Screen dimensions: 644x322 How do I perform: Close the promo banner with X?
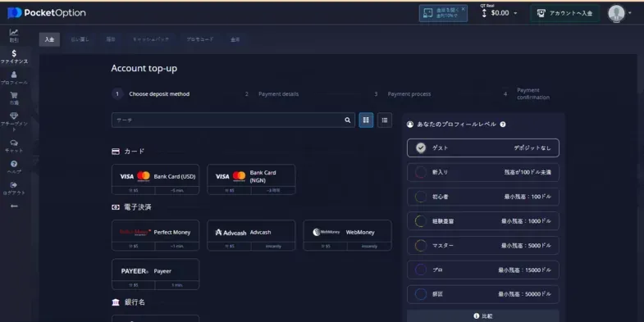463,9
